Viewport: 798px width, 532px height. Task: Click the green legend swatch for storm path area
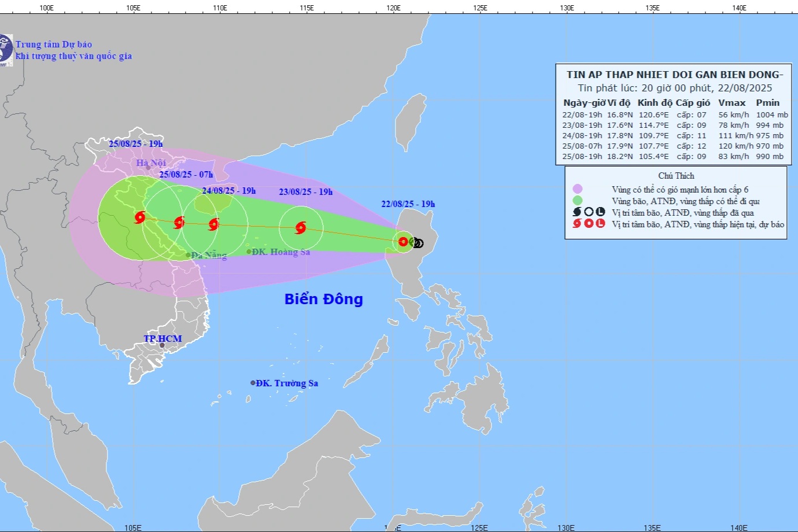(577, 201)
